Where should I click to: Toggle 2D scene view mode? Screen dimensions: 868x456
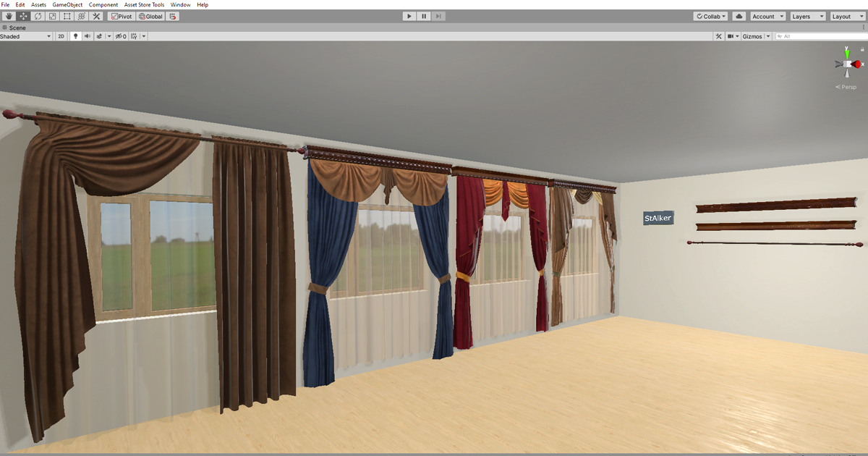pyautogui.click(x=61, y=36)
